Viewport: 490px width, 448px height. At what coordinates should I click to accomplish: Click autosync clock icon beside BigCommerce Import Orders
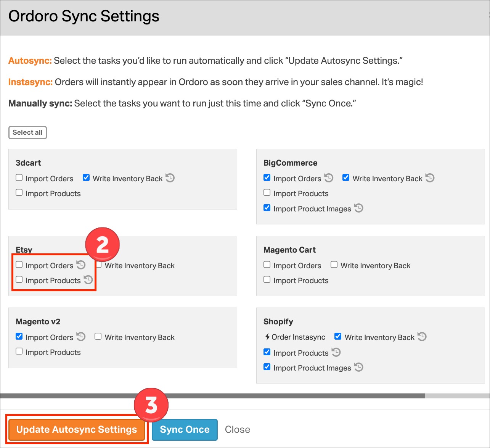(x=328, y=178)
